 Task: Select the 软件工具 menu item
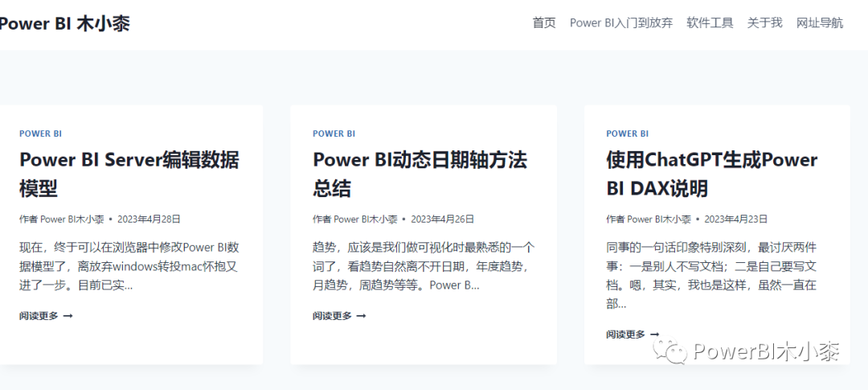point(710,23)
